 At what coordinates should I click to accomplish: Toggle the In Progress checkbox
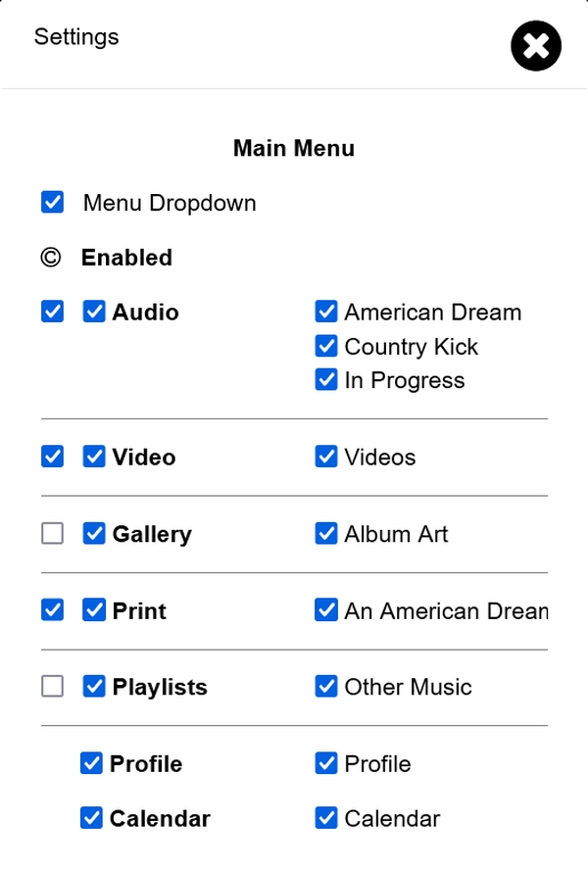(326, 380)
